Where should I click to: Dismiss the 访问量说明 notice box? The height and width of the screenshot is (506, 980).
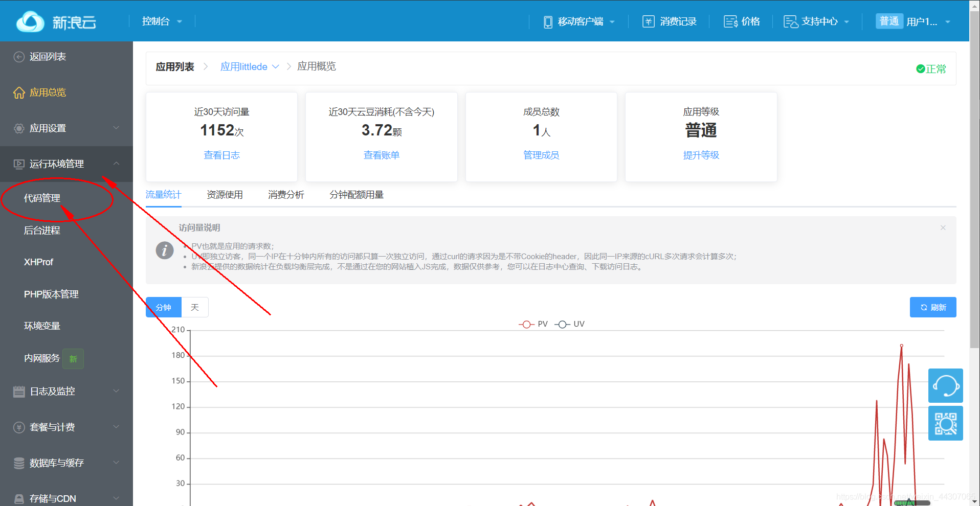pos(943,227)
